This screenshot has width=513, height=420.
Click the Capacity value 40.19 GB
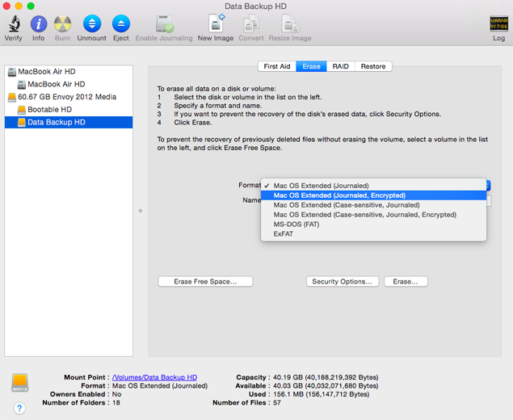pos(326,377)
